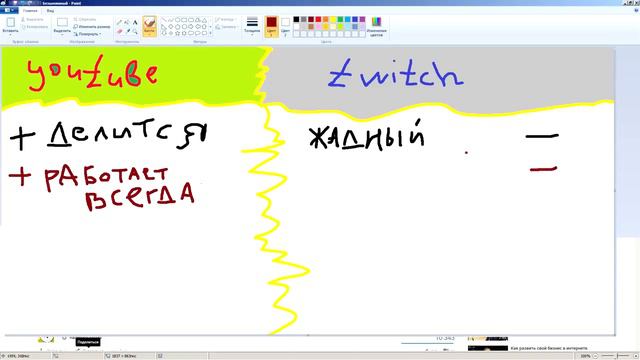The height and width of the screenshot is (360, 640).
Task: Choose the Triangle shape in shapes gallery
Action: tap(204, 20)
